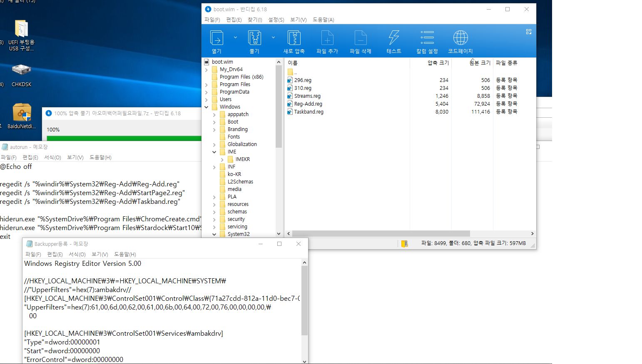Viewport: 642px width, 364px height.
Task: Select 296.reg file in the list
Action: click(303, 80)
